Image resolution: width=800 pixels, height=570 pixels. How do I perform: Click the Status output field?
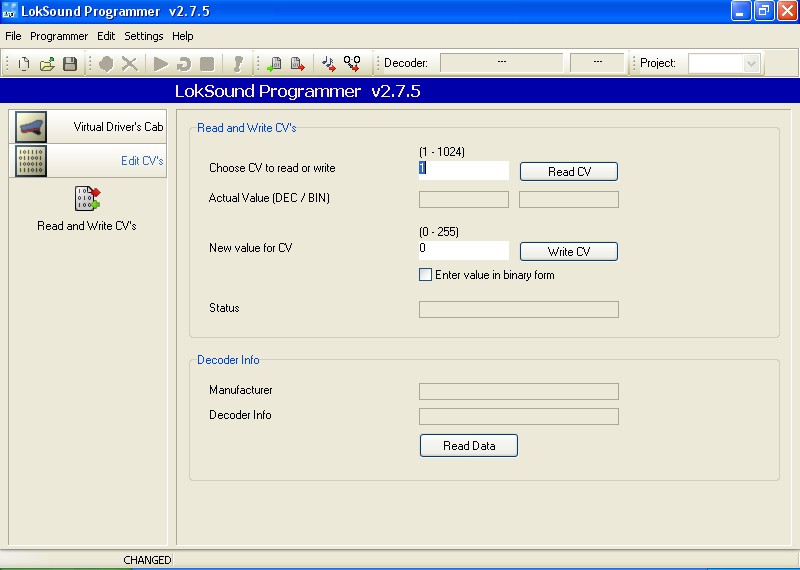coord(519,309)
